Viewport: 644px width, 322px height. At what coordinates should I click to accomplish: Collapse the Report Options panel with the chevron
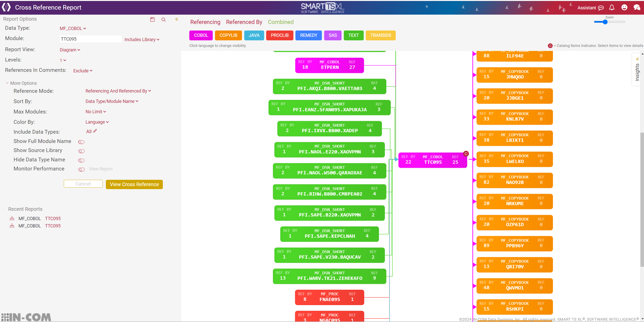[177, 19]
